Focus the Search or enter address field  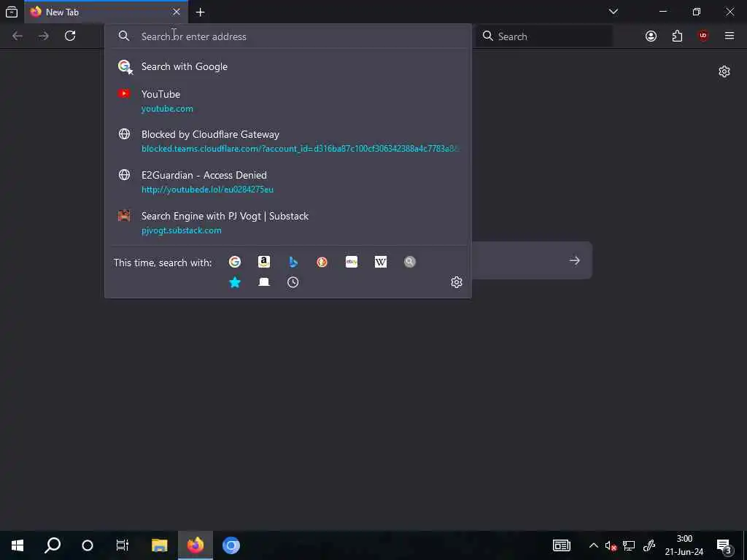pyautogui.click(x=287, y=36)
